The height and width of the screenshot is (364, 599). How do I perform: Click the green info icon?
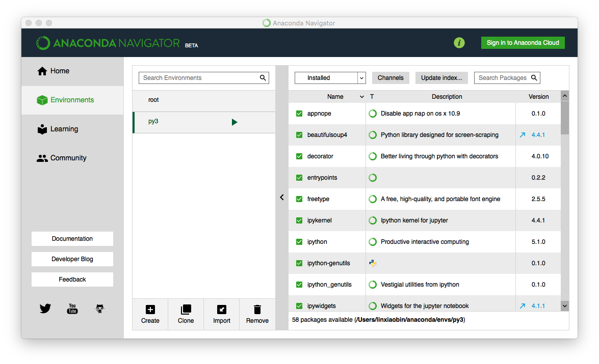click(x=459, y=43)
